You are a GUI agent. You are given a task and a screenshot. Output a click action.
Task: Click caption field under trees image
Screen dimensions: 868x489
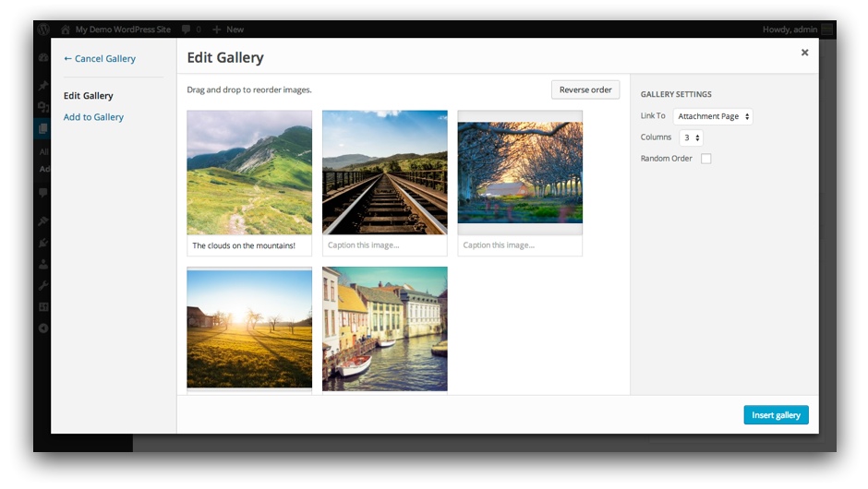(x=520, y=245)
